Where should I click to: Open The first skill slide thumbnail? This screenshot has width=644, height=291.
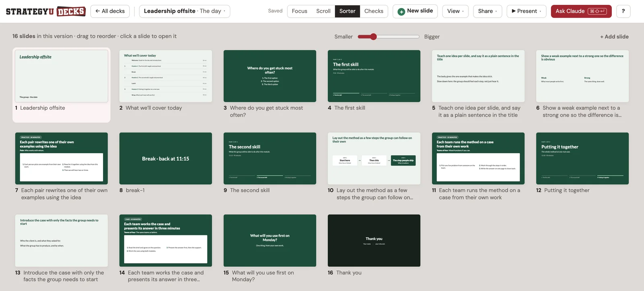coord(374,76)
